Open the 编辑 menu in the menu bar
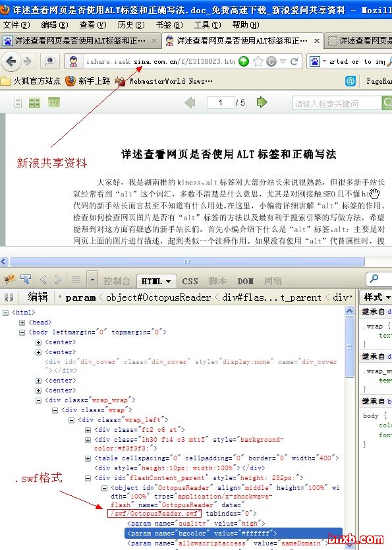 coord(54,25)
